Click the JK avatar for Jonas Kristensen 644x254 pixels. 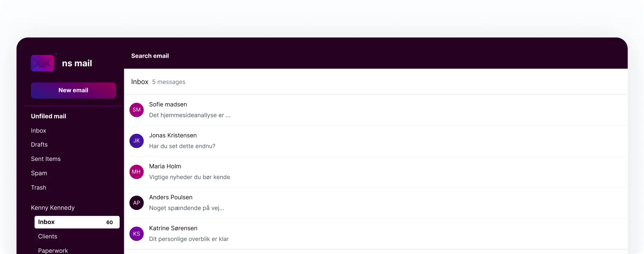[137, 141]
